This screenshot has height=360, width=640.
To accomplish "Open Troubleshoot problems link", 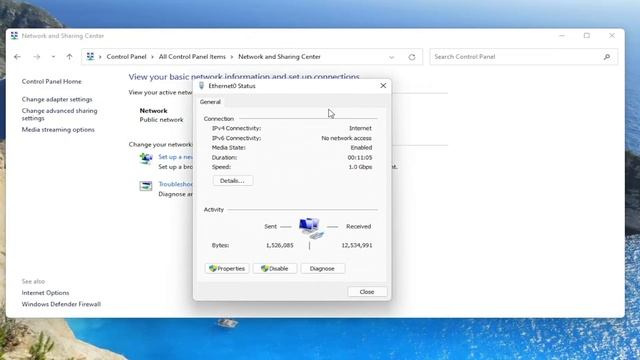I will (176, 184).
